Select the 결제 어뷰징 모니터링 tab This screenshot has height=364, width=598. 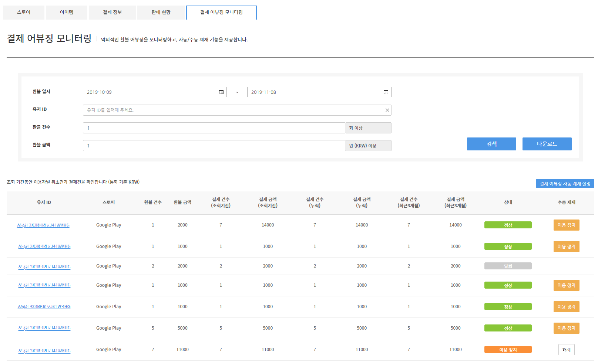221,12
